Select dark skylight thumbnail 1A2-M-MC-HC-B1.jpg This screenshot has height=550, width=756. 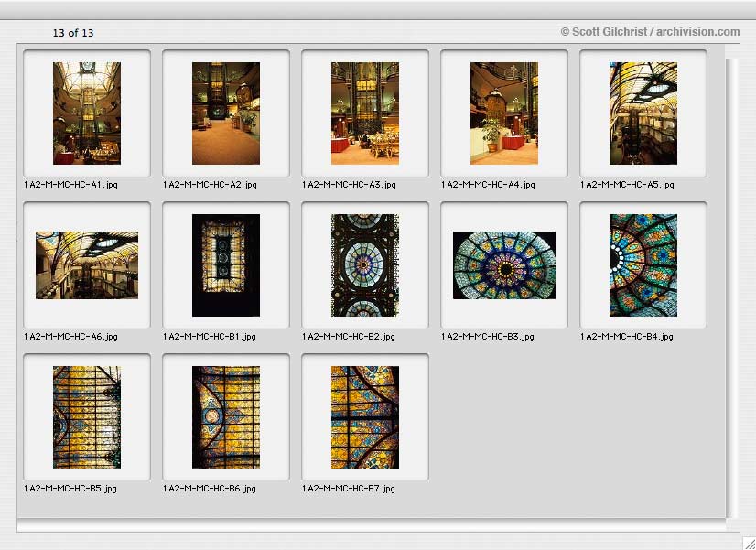pyautogui.click(x=226, y=265)
